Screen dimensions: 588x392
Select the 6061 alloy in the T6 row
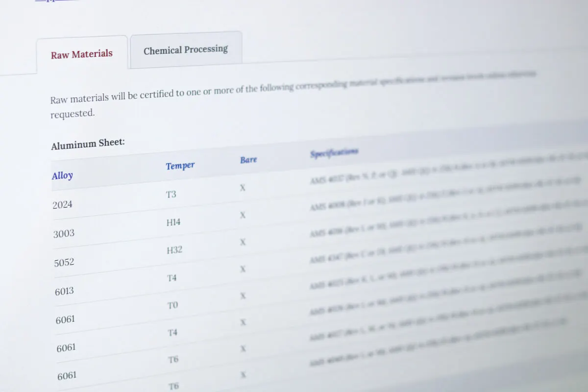pyautogui.click(x=67, y=376)
